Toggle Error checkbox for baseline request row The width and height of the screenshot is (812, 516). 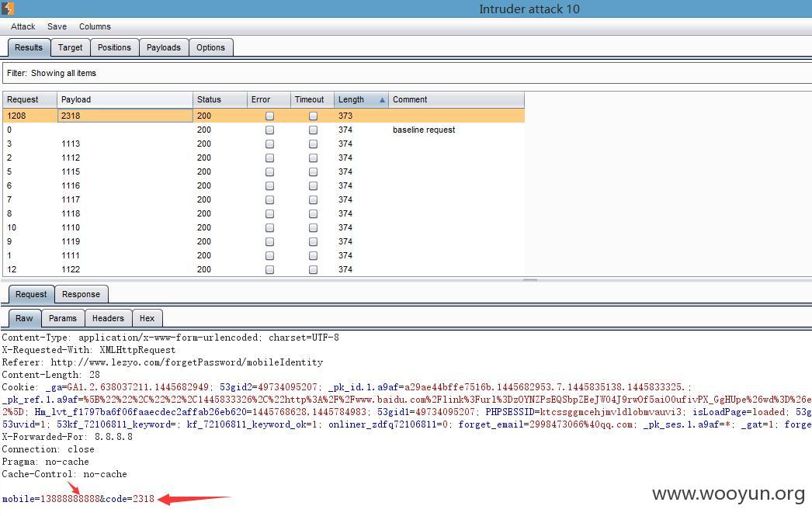click(x=269, y=130)
